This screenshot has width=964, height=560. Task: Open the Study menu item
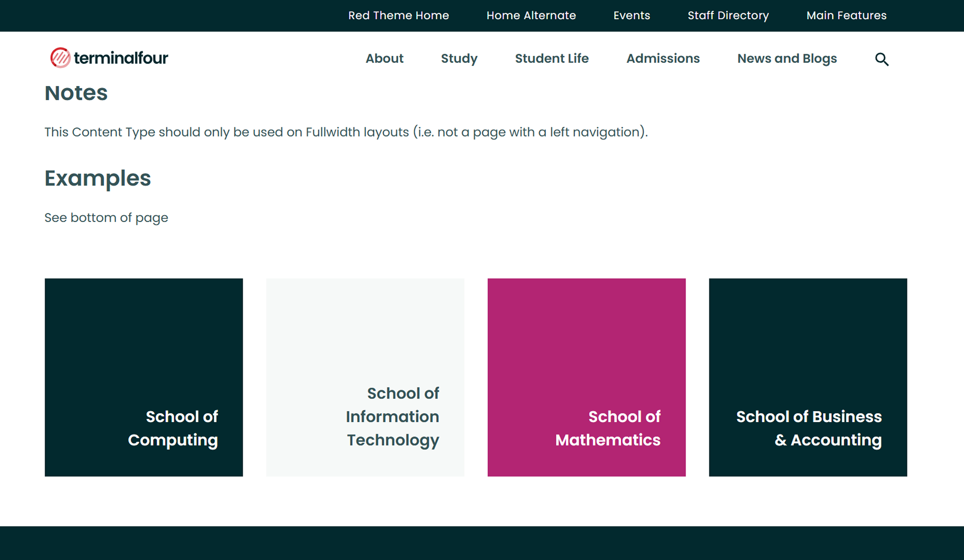tap(459, 59)
